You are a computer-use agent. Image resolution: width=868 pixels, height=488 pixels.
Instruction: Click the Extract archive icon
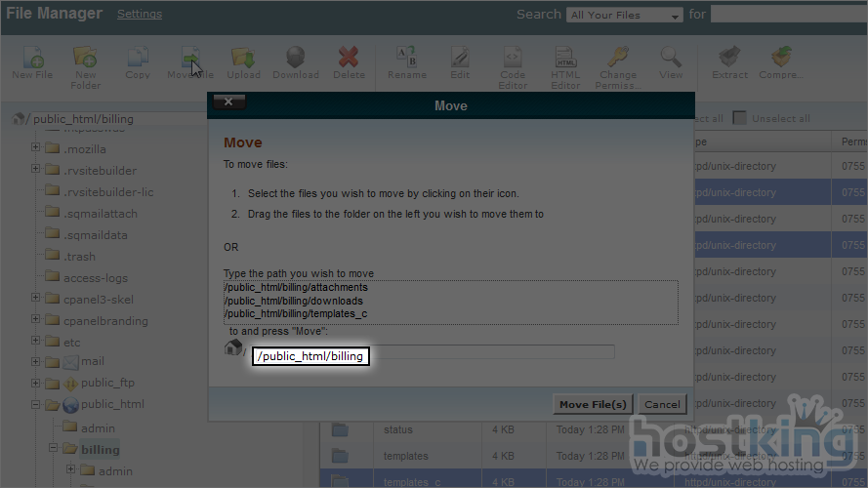(727, 61)
